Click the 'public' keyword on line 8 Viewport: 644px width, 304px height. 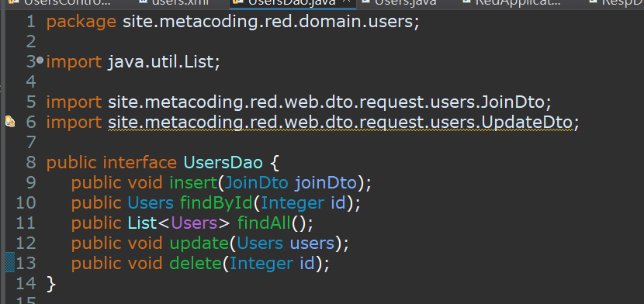pyautogui.click(x=71, y=163)
